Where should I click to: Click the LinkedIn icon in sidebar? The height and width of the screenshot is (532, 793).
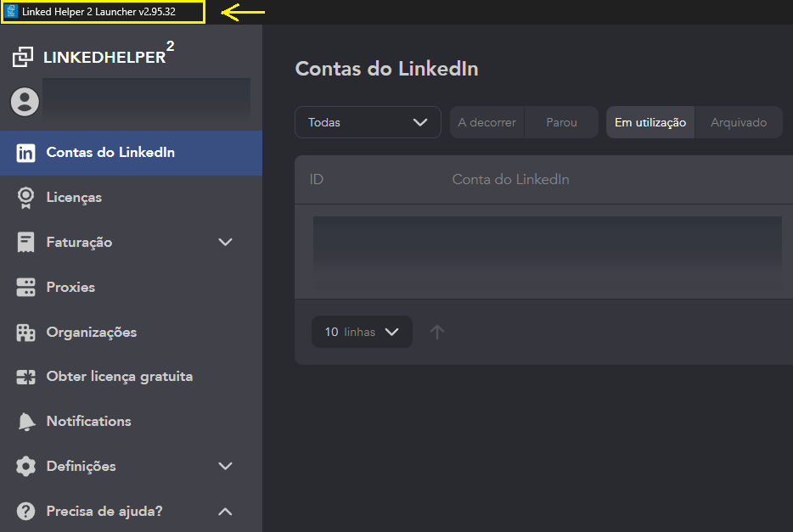click(x=26, y=153)
